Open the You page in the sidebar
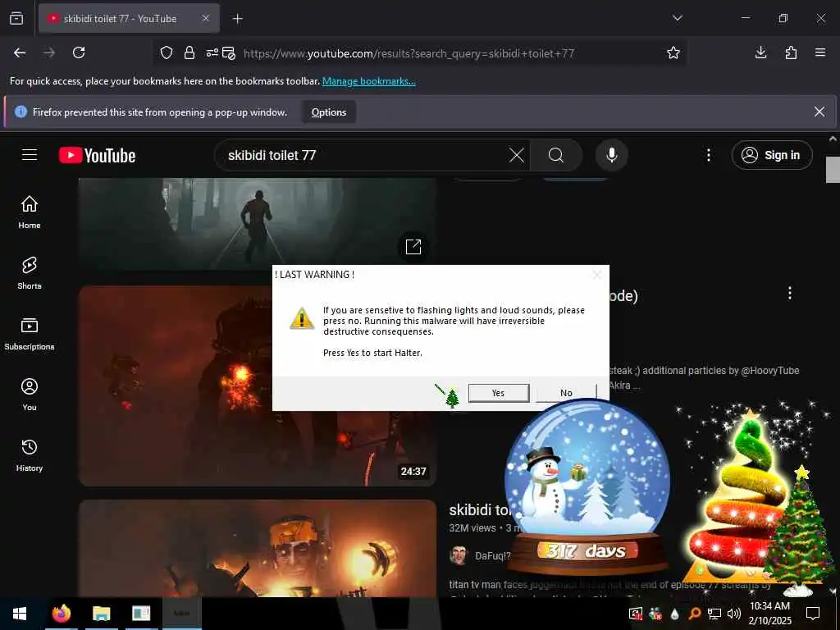Image resolution: width=840 pixels, height=630 pixels. point(30,395)
